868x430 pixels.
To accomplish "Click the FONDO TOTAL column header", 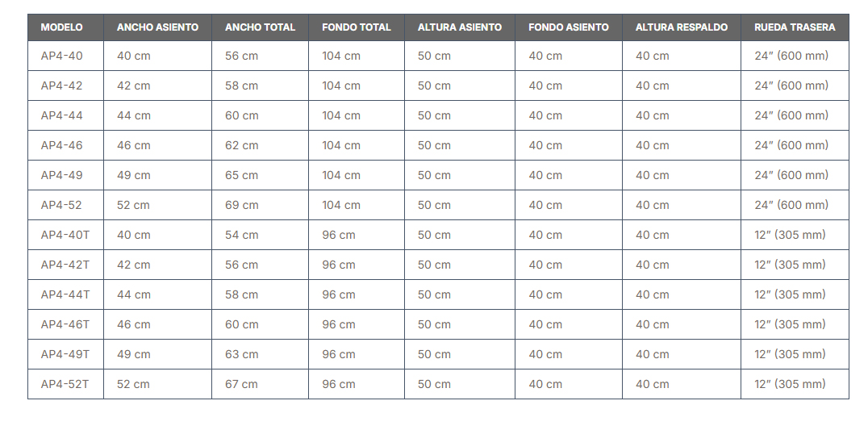I will 356,27.
